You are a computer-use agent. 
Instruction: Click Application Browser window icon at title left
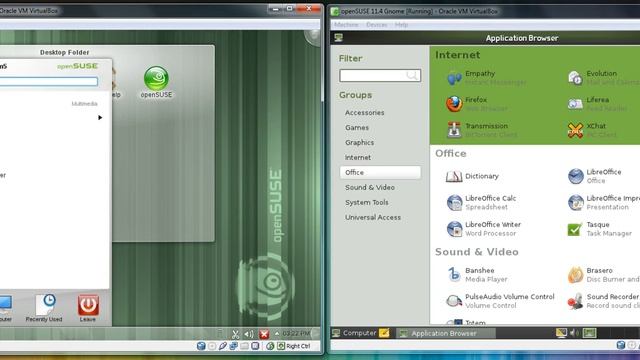(x=338, y=38)
